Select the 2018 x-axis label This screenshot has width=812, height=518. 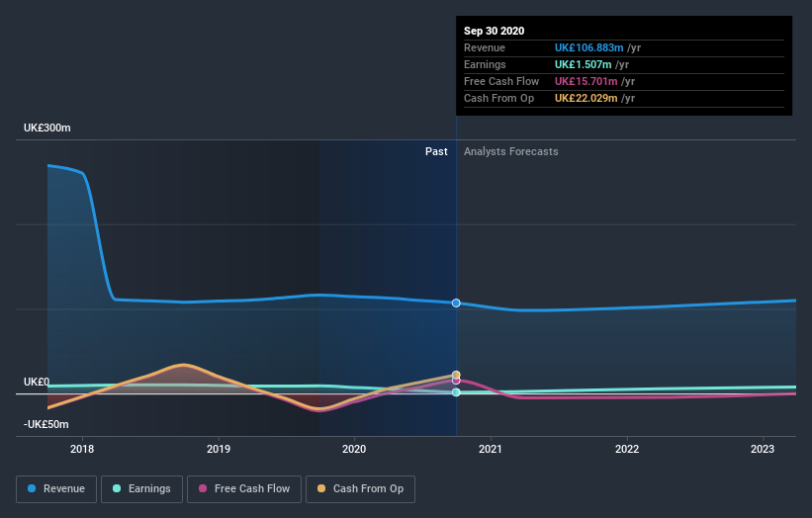(x=82, y=449)
